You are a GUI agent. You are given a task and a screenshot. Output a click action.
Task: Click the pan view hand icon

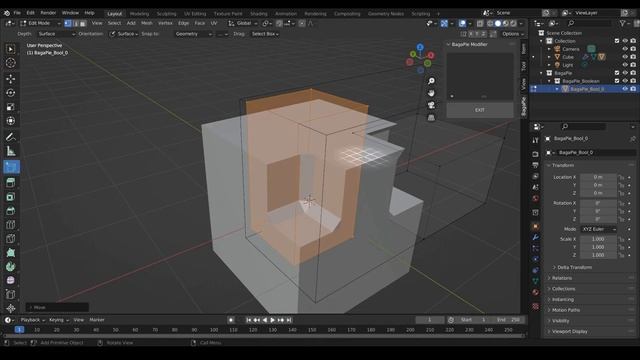click(x=431, y=93)
